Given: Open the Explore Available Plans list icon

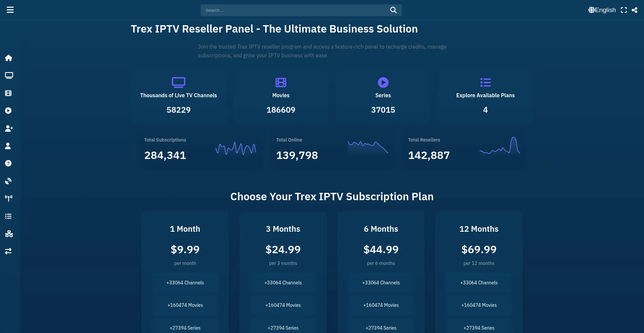Looking at the screenshot, I should point(485,82).
